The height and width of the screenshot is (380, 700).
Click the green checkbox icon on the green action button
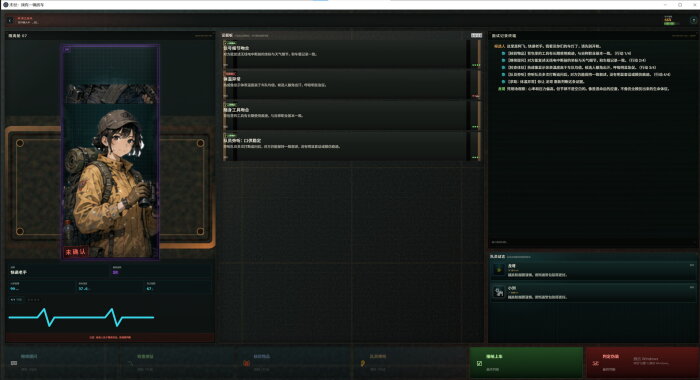pos(479,363)
